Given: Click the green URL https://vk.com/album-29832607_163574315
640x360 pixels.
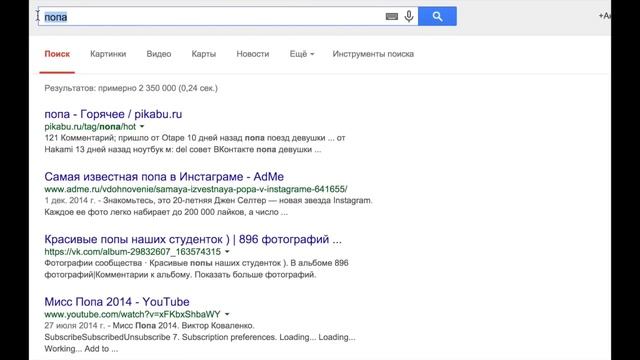Looking at the screenshot, I should (x=133, y=252).
